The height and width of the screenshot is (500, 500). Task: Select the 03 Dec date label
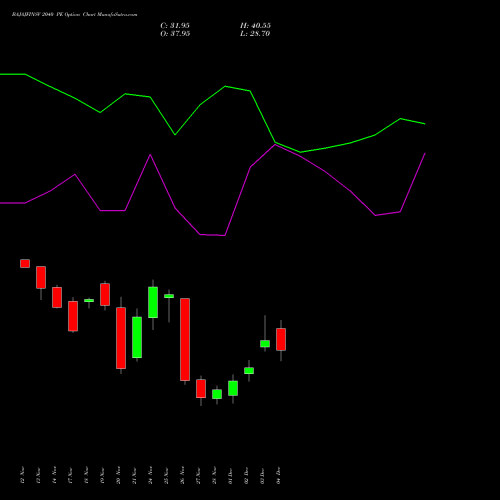pos(262,475)
